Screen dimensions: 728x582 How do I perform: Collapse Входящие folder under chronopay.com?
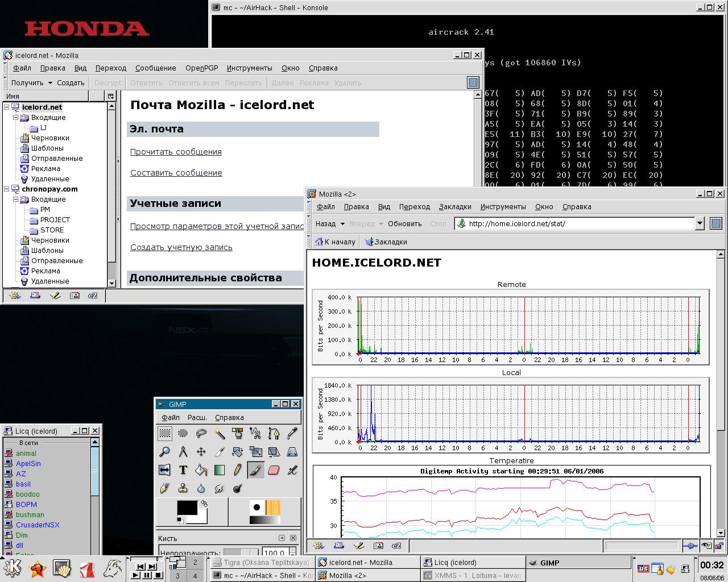coord(16,199)
